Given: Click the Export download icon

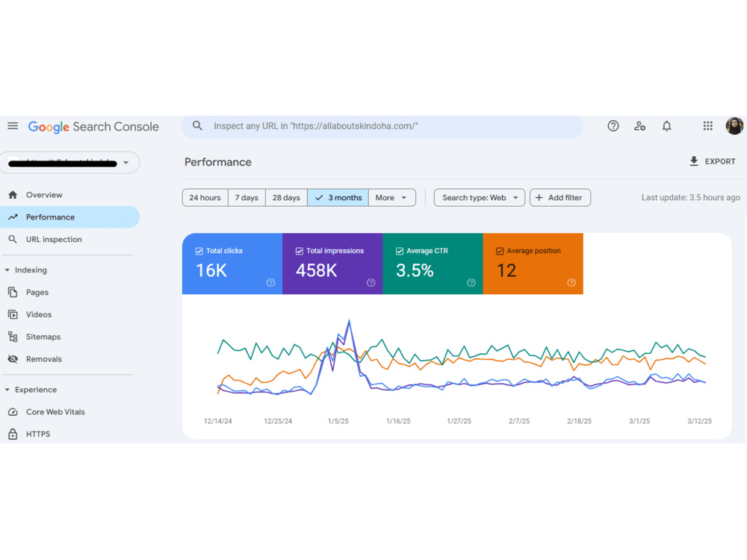Looking at the screenshot, I should (x=694, y=161).
